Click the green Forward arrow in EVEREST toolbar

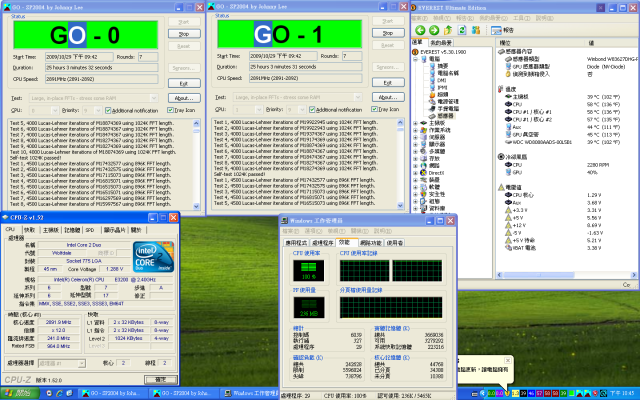pos(434,30)
